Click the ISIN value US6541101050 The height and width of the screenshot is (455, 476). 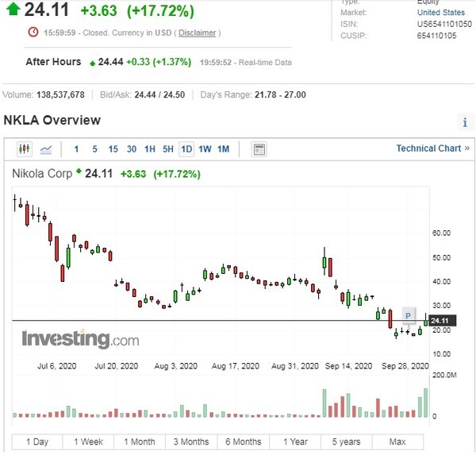[444, 24]
